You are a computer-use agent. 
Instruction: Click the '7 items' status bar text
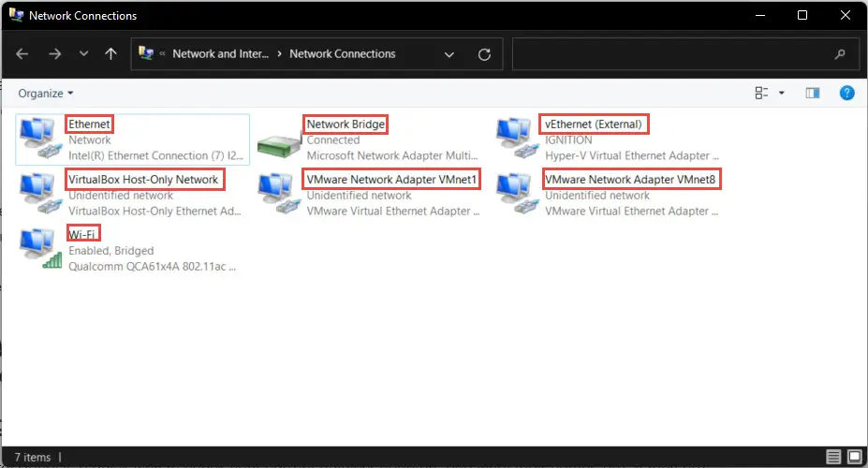tap(33, 457)
